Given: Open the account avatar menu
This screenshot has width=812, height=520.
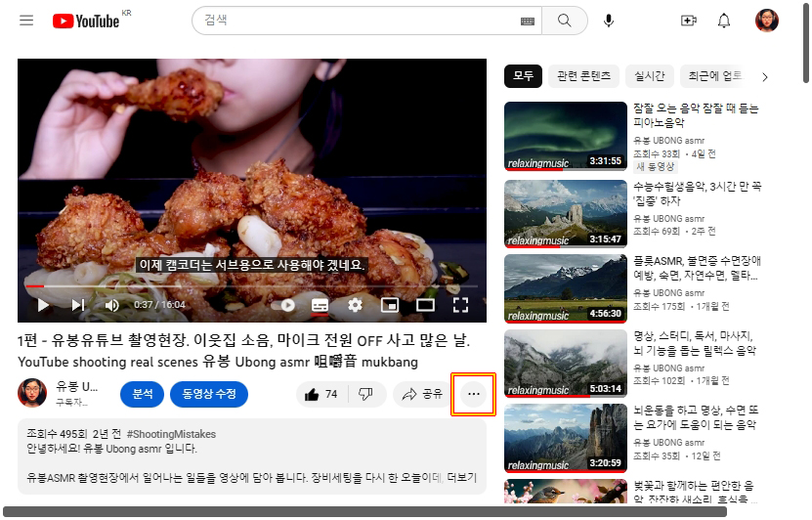Looking at the screenshot, I should click(766, 21).
